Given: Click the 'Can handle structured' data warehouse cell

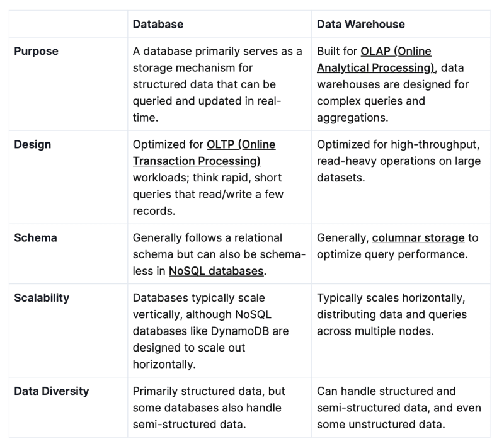Looking at the screenshot, I should pyautogui.click(x=401, y=408).
